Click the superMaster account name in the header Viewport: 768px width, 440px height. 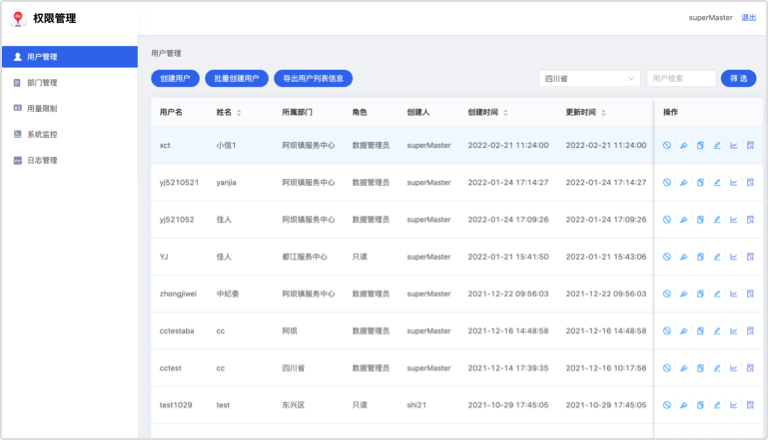point(710,18)
